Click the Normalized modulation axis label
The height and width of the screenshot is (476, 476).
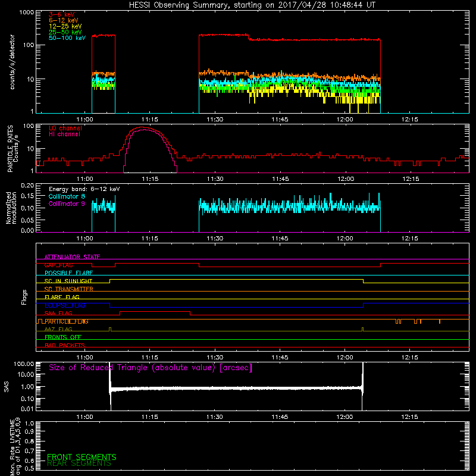point(11,208)
